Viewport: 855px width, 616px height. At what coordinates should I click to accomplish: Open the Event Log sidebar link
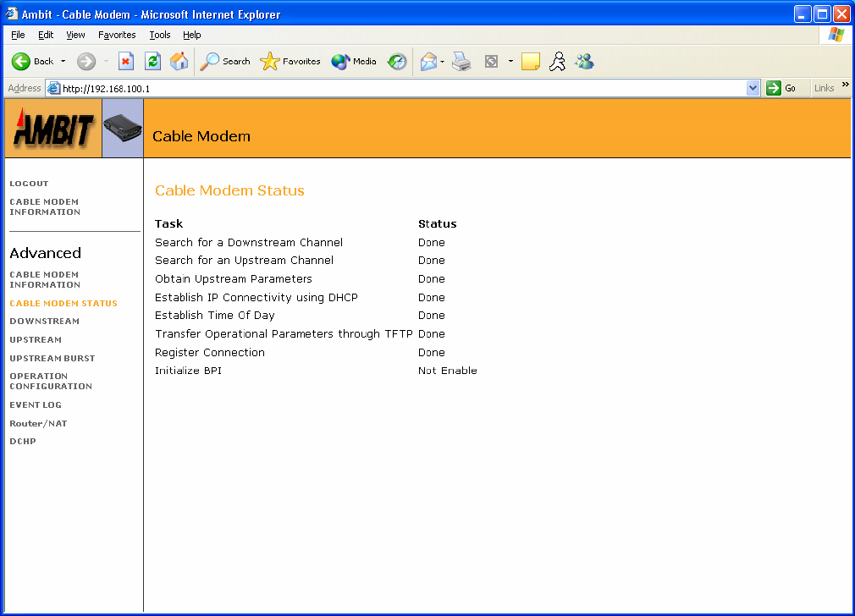click(36, 405)
